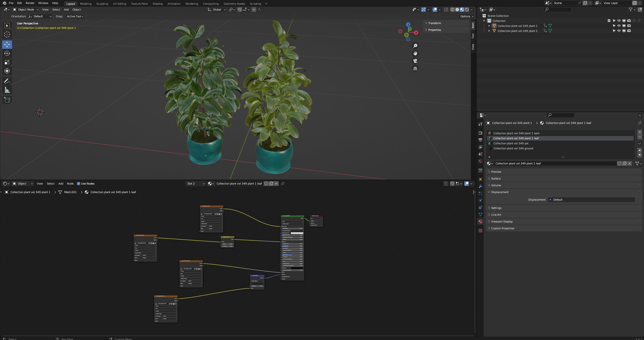The image size is (644, 340).
Task: Open the Render menu
Action: click(30, 3)
